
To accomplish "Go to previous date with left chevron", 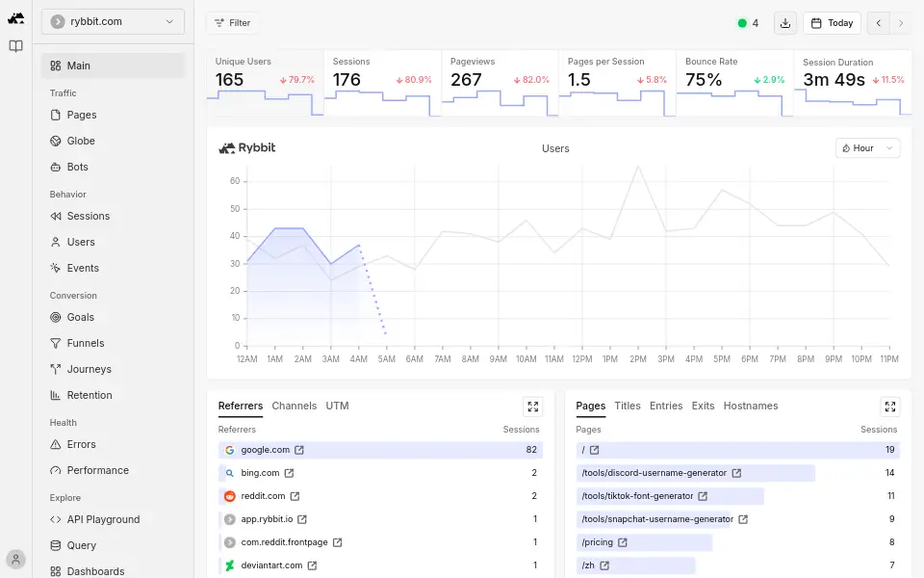I will (x=879, y=23).
